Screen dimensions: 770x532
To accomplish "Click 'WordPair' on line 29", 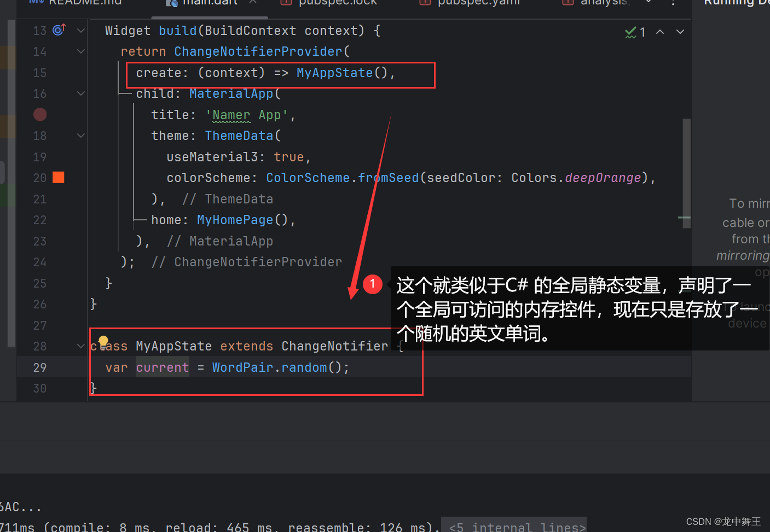I will click(242, 367).
